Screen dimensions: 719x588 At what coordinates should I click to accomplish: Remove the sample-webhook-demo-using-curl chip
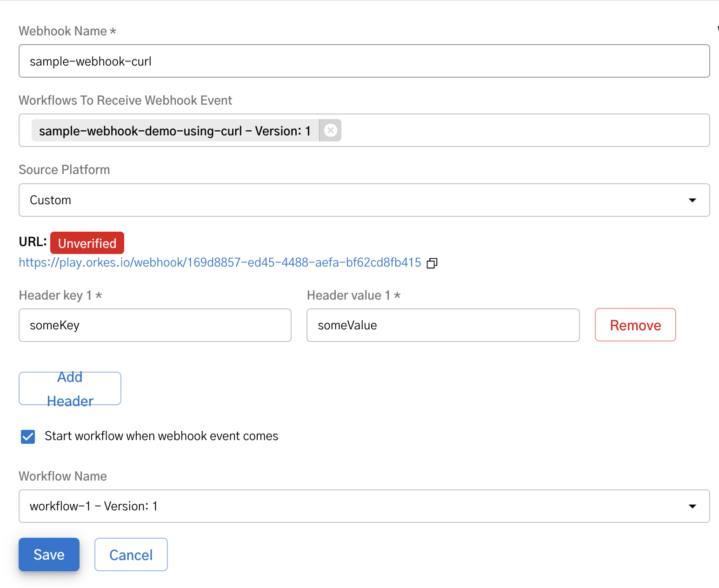coord(330,130)
